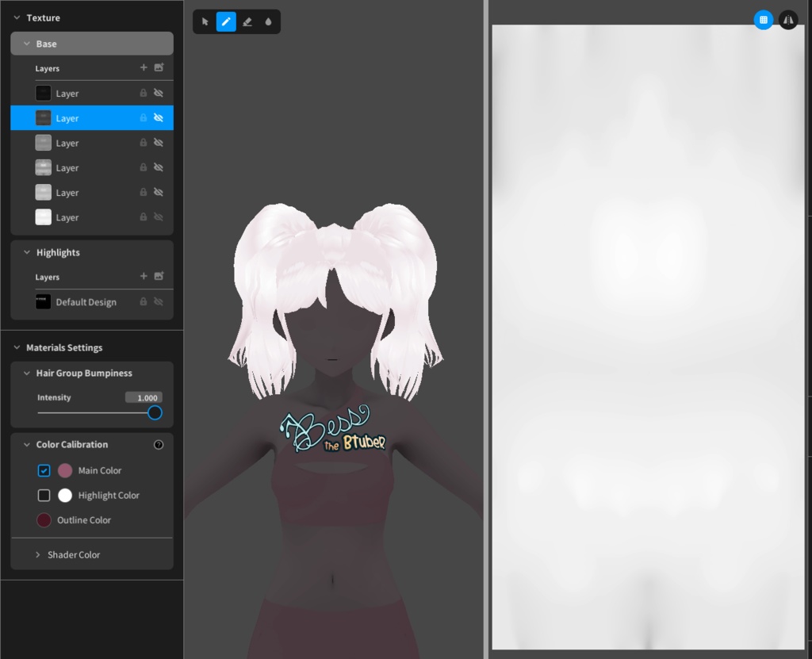Viewport: 812px width, 659px height.
Task: Open the Outline Color swatch
Action: pos(44,520)
